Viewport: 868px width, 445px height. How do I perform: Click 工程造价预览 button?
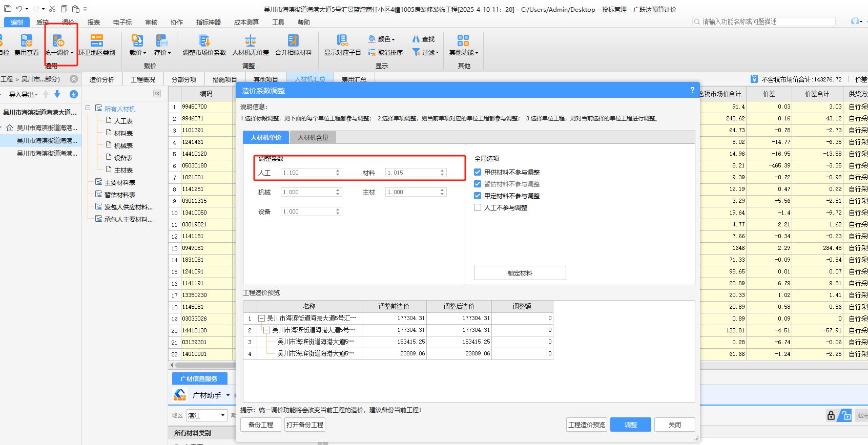pyautogui.click(x=587, y=425)
